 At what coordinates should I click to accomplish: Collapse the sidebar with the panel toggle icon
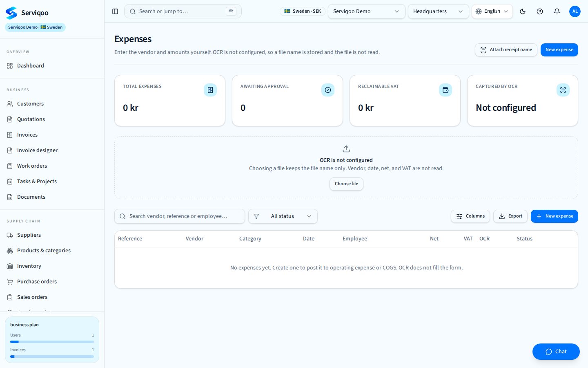coord(115,11)
